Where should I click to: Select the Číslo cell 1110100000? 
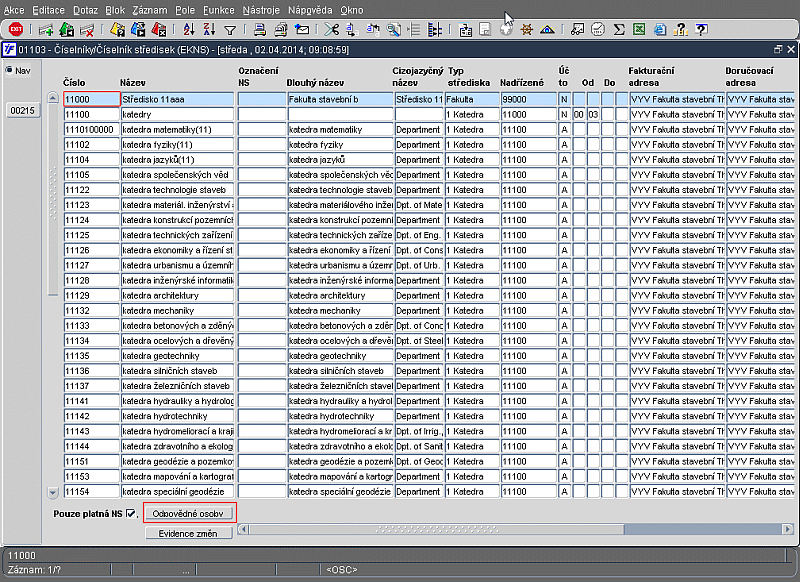click(92, 129)
